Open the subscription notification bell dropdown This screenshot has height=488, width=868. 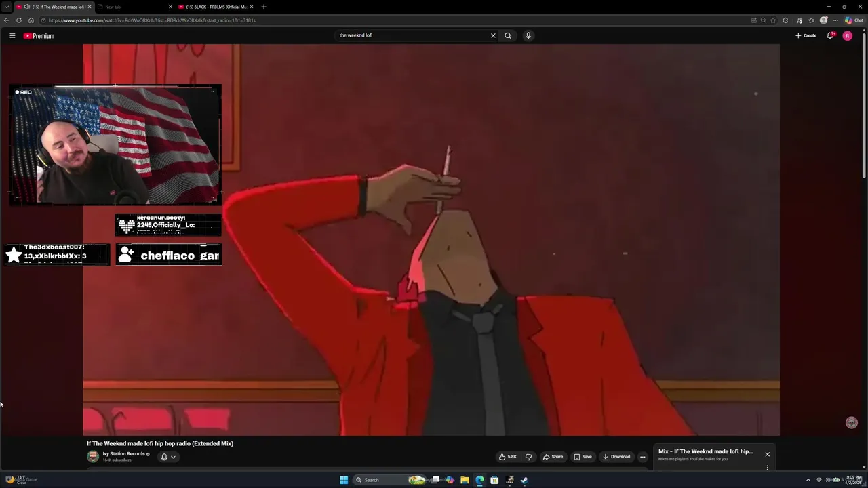pyautogui.click(x=167, y=457)
